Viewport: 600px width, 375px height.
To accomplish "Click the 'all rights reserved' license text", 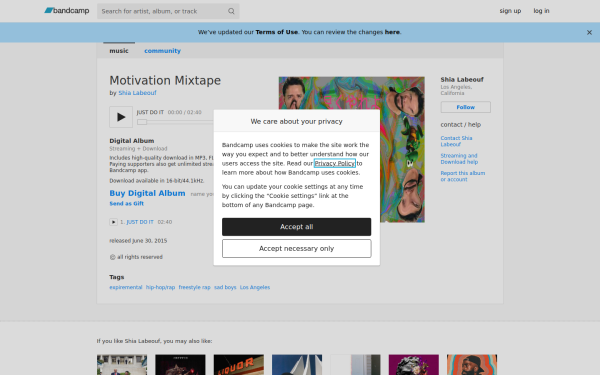I will click(x=140, y=257).
